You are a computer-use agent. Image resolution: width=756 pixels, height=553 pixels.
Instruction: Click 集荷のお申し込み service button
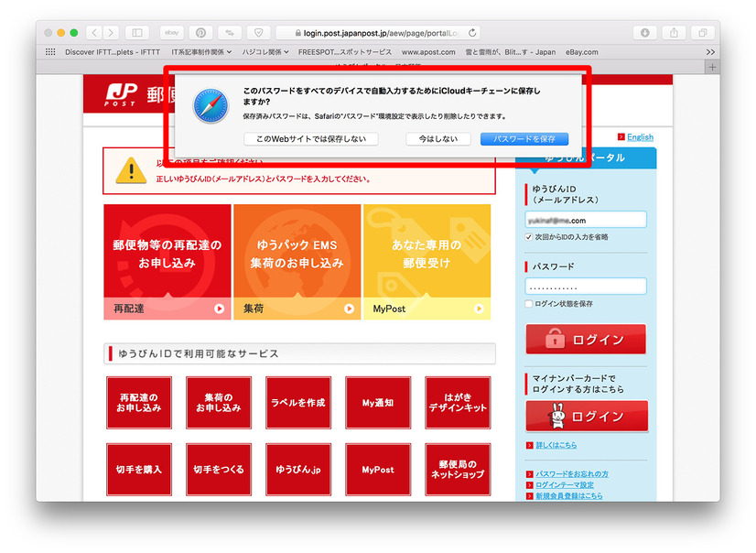[219, 403]
